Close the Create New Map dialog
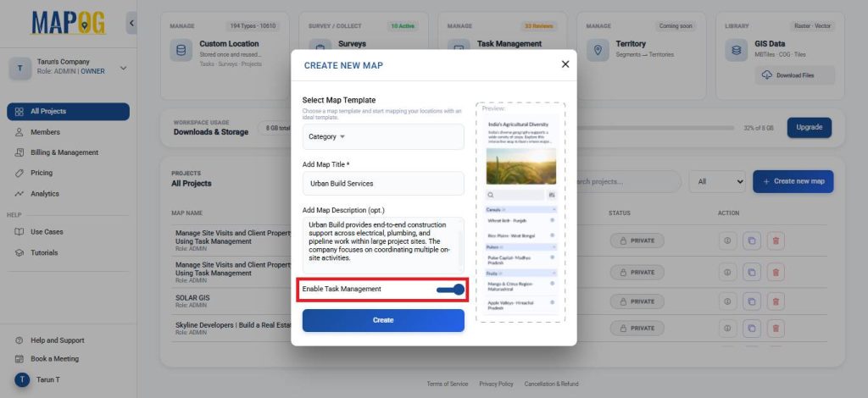The image size is (868, 398). pos(565,64)
